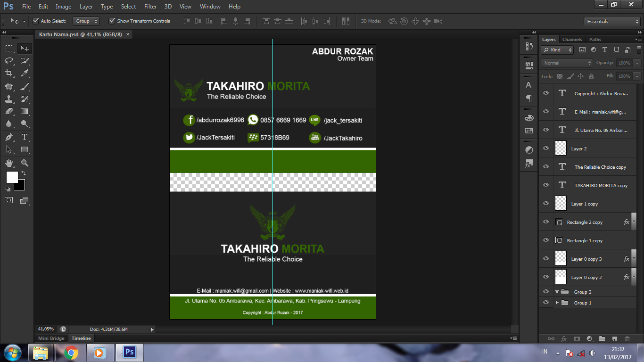Add a layer mask
The height and width of the screenshot is (362, 644).
click(x=576, y=338)
